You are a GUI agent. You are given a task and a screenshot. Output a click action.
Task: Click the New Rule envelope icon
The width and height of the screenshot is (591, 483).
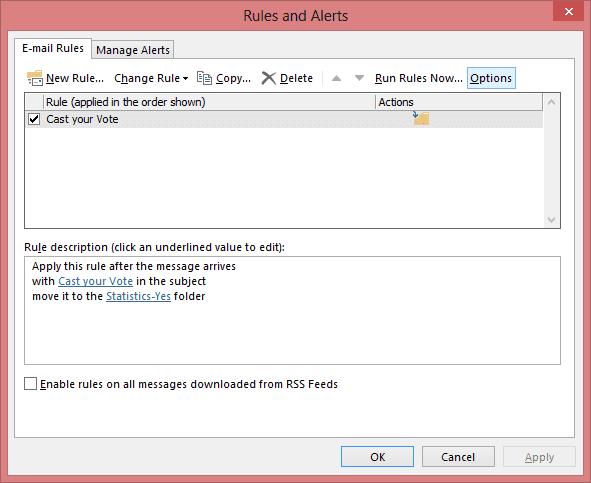point(35,78)
